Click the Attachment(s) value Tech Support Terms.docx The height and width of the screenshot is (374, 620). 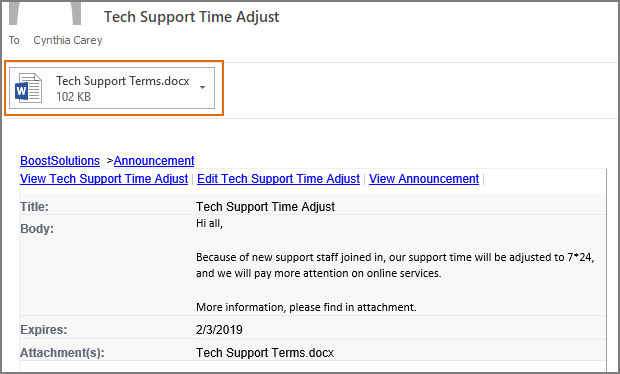pyautogui.click(x=265, y=353)
